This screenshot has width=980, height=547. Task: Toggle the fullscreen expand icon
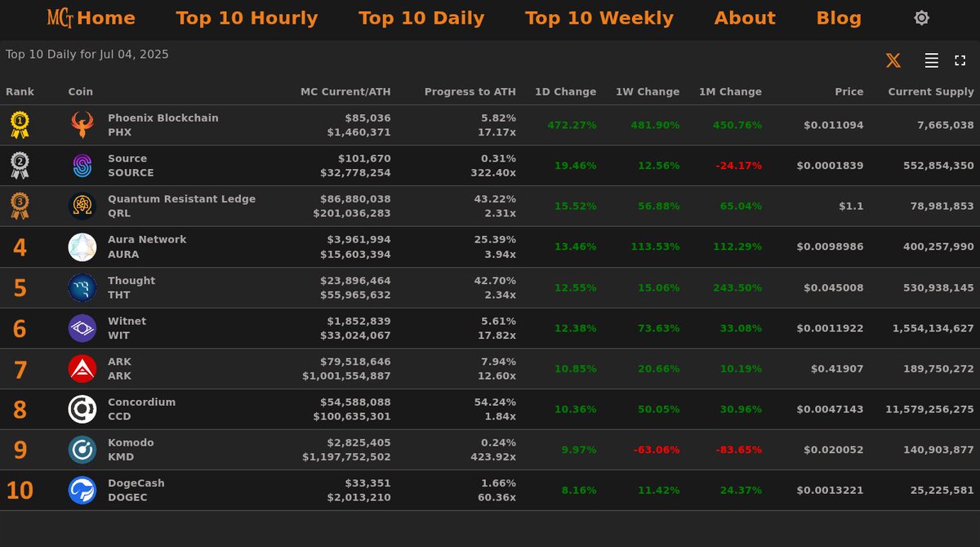pos(960,60)
